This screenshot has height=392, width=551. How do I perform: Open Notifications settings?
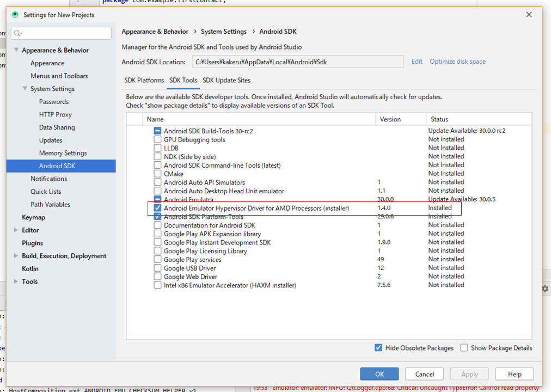[x=48, y=179]
